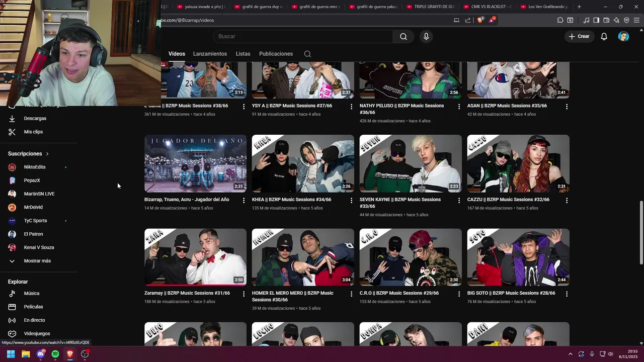Switch to the Publicaciones channel tab
This screenshot has height=362, width=644.
click(x=276, y=54)
